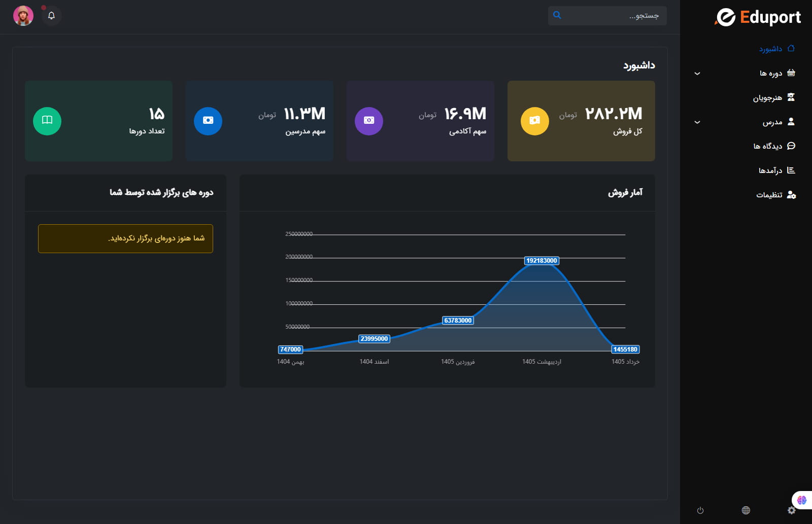The image size is (812, 524).
Task: Click the دوره های برگزار شده توسط شما heading
Action: pyautogui.click(x=161, y=193)
